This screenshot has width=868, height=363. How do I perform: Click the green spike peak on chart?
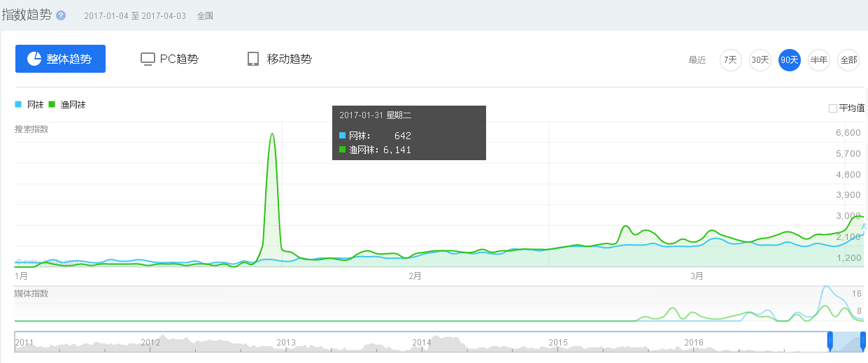[272, 134]
